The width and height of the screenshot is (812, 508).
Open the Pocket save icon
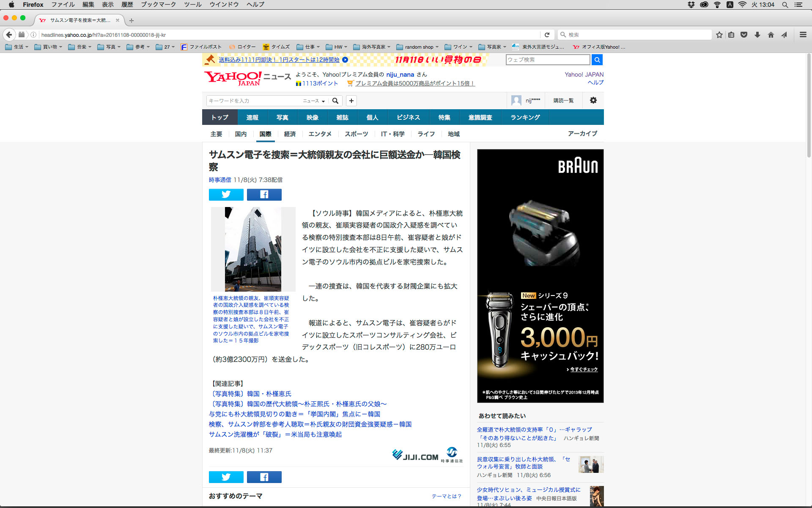point(744,35)
